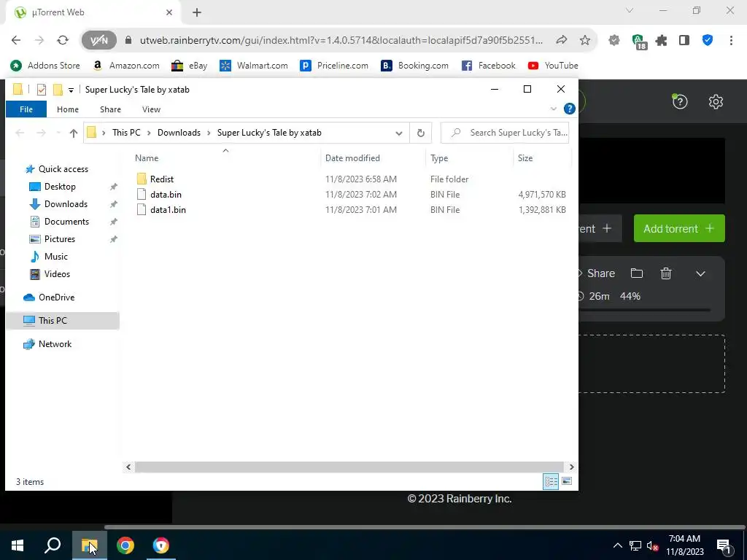Image resolution: width=747 pixels, height=560 pixels.
Task: Expand torrent details chevron in µTorrent
Action: point(700,274)
